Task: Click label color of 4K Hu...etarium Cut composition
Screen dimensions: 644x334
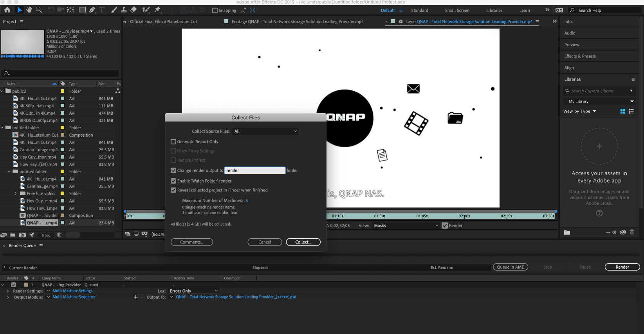Action: (x=62, y=135)
